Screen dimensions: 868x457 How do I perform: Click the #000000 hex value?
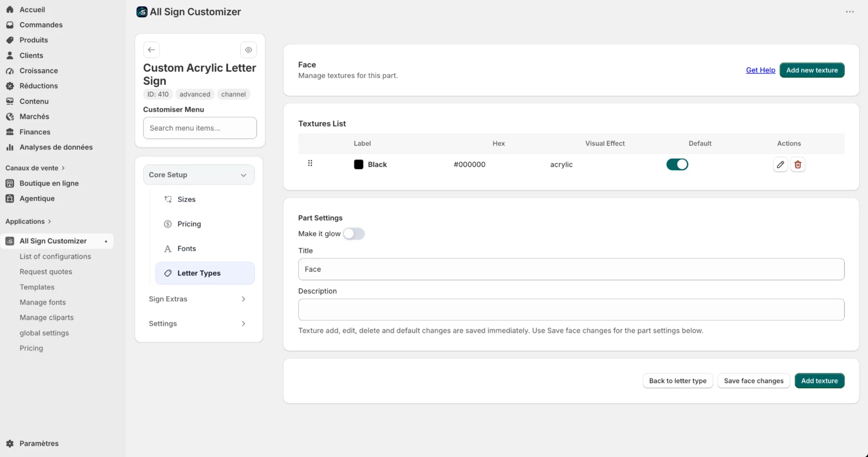[470, 164]
